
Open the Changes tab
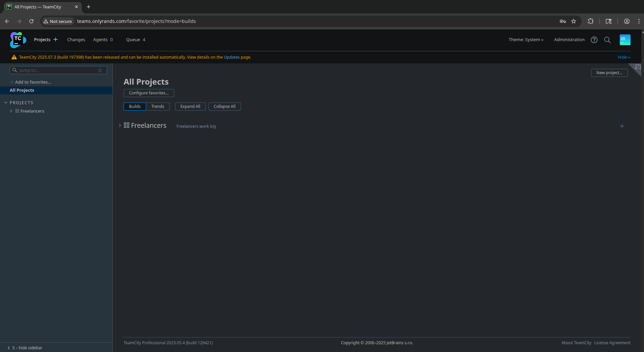(76, 40)
